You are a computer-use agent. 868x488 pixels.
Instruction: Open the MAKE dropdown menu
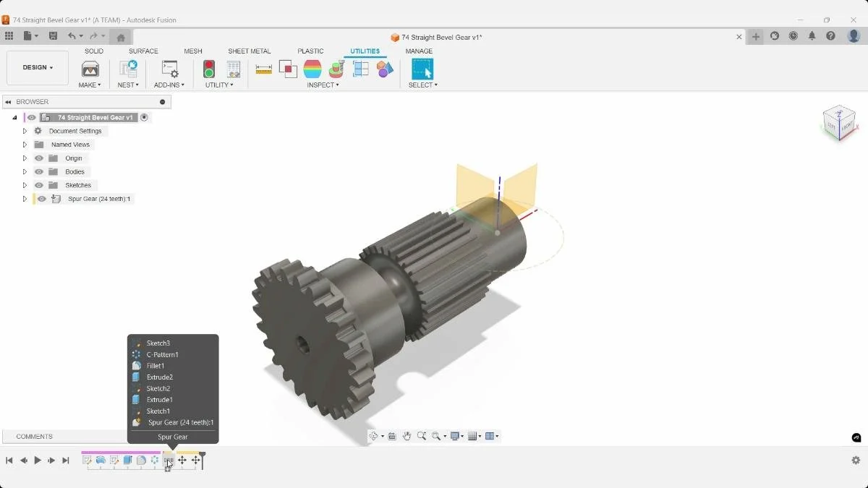tap(90, 85)
